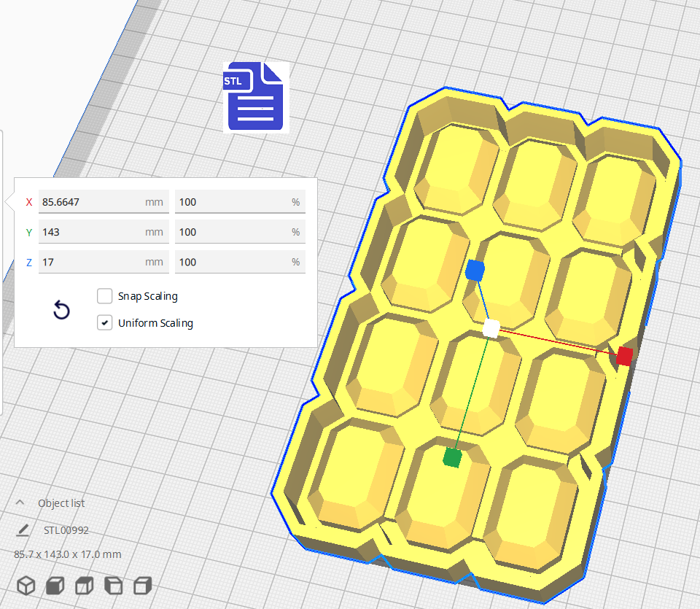Viewport: 700px width, 609px height.
Task: Select the front view cube icon
Action: point(55,585)
